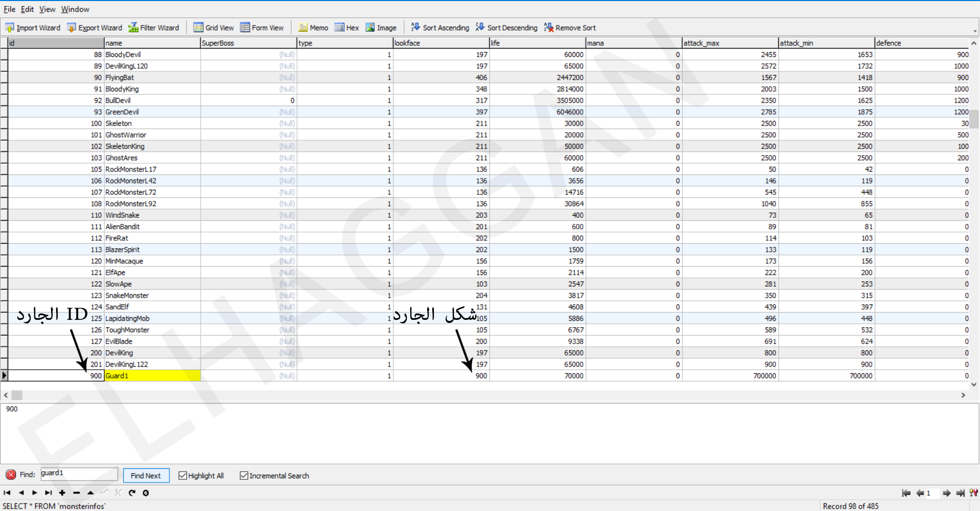The image size is (980, 511).
Task: Refresh the table data
Action: pyautogui.click(x=132, y=493)
